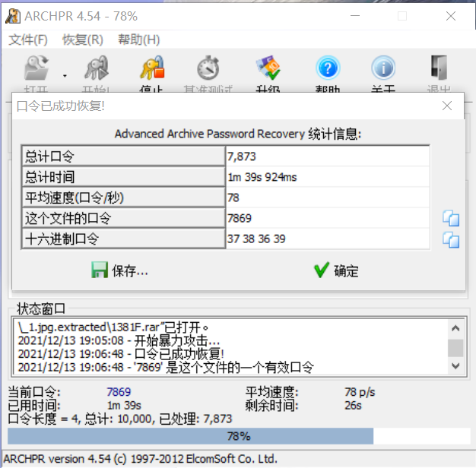Image resolution: width=476 pixels, height=468 pixels.
Task: Select the file password cell 7869
Action: 328,218
